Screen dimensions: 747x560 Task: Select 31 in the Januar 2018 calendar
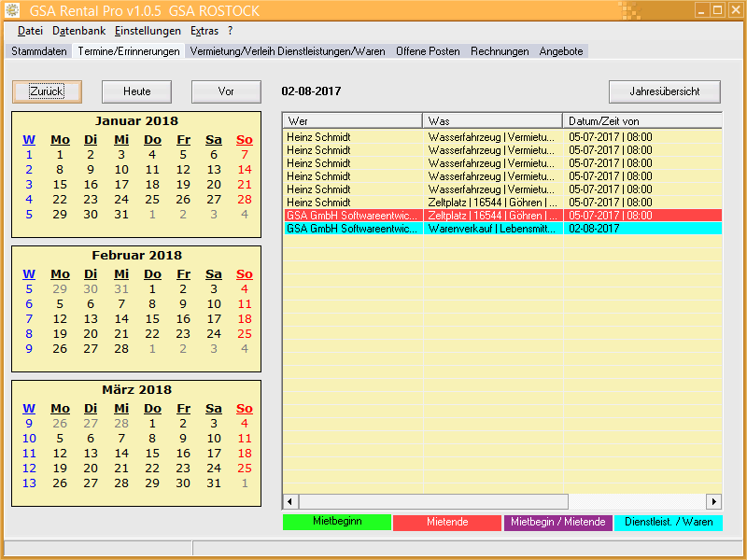click(121, 215)
